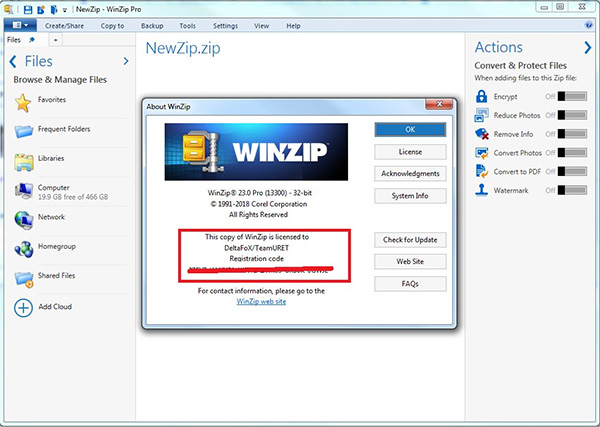Click the Homegroup icon
This screenshot has width=600, height=427.
[24, 249]
